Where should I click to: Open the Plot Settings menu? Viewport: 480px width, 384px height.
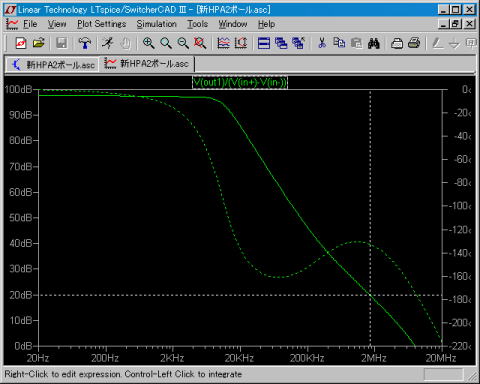[x=102, y=24]
